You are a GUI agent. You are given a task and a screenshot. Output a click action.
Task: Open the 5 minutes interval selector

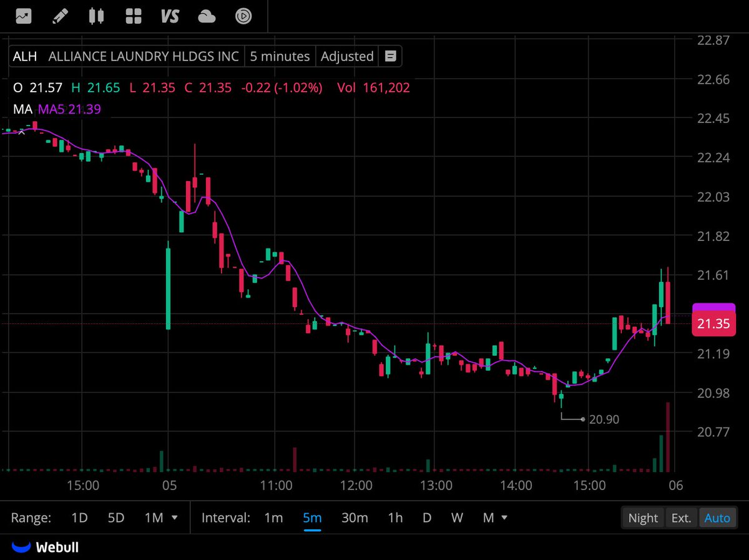click(280, 56)
